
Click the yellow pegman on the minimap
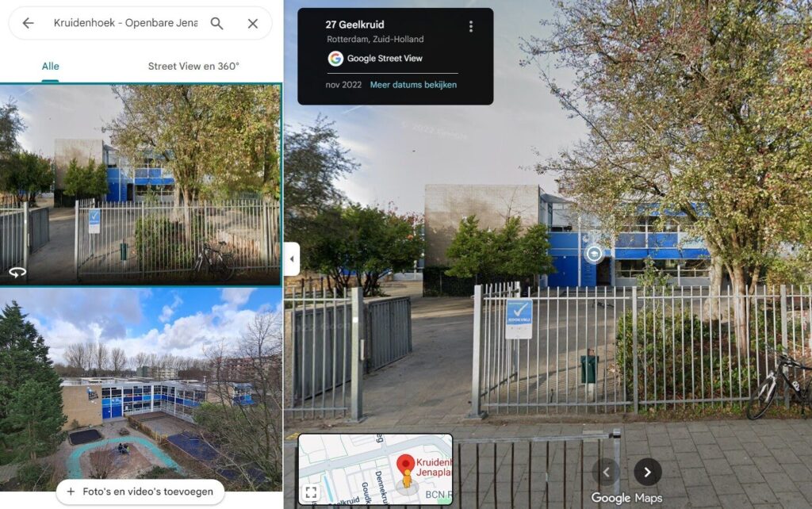tap(407, 479)
